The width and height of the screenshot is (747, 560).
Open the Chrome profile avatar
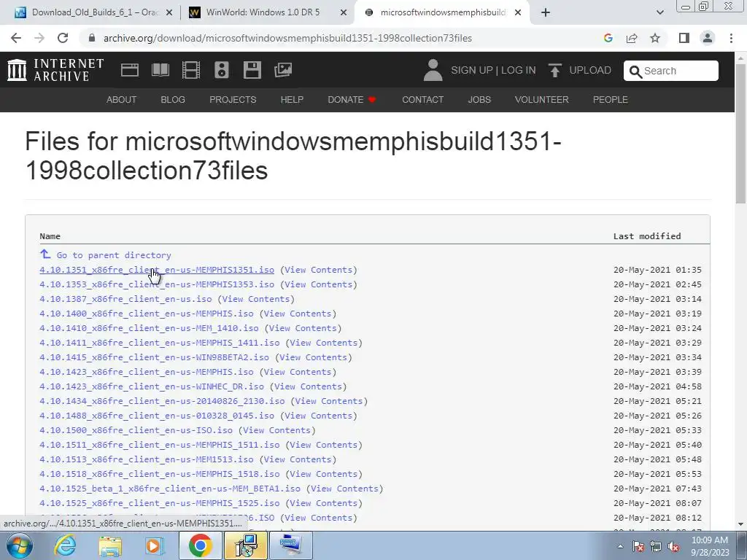[x=708, y=38]
